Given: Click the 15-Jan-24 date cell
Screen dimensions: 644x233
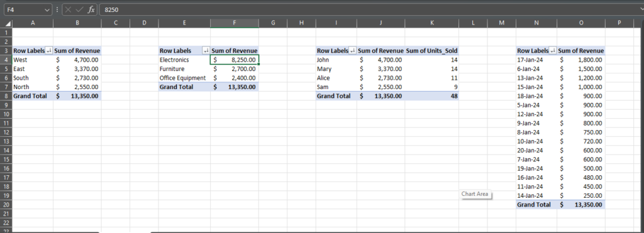Looking at the screenshot, I should 536,87.
